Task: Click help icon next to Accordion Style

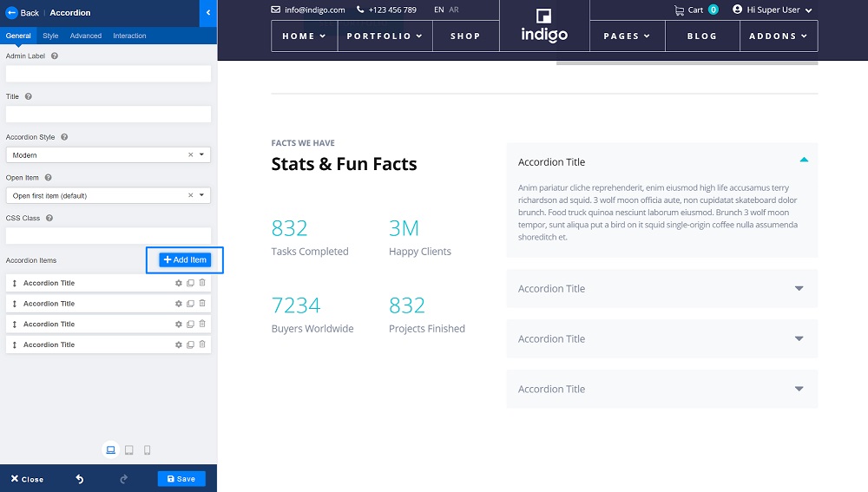Action: click(64, 137)
